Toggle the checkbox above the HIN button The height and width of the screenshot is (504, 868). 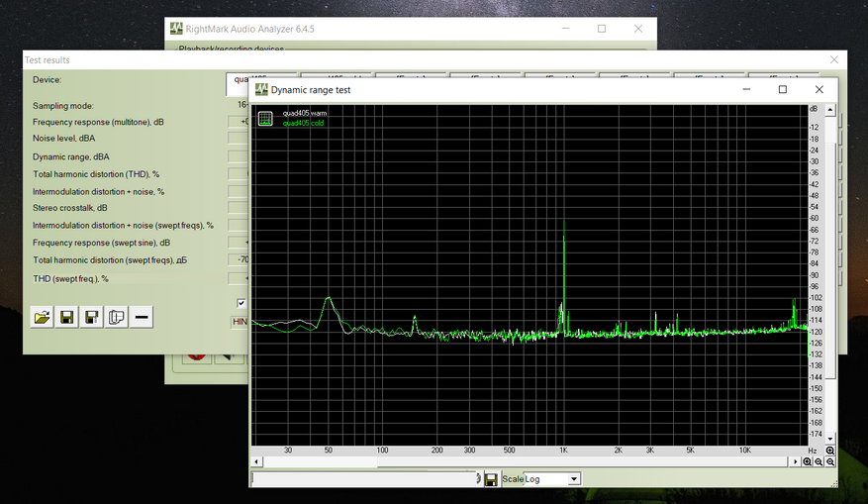pos(241,303)
